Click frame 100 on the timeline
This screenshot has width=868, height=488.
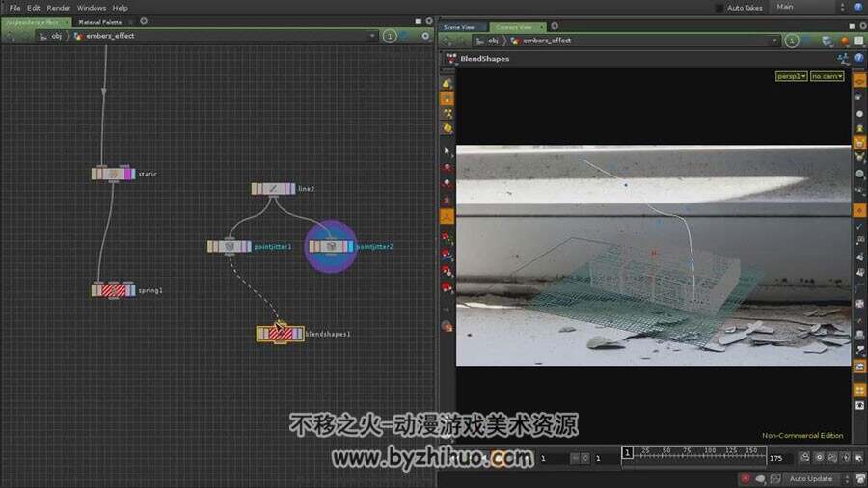(x=710, y=453)
